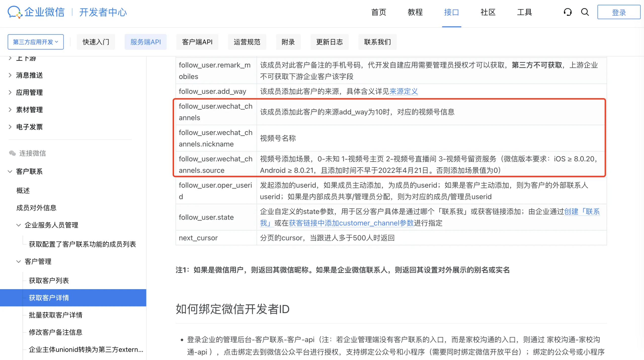Click the 连接微信 sidebar label
Image resolution: width=644 pixels, height=360 pixels.
tap(32, 153)
